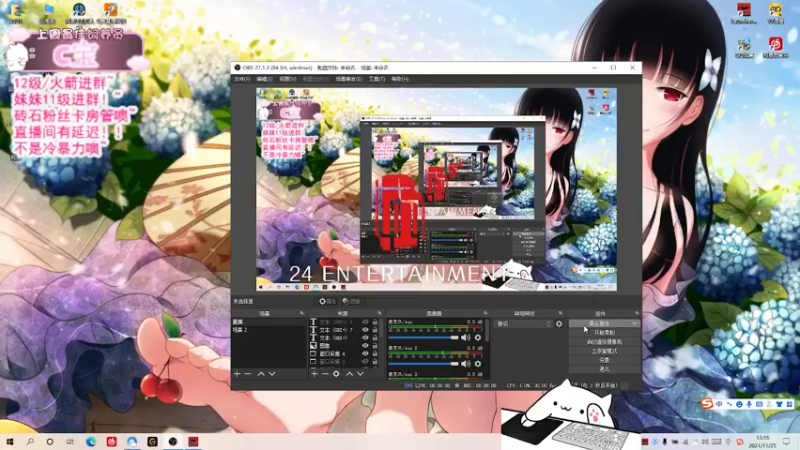Image resolution: width=800 pixels, height=450 pixels.
Task: Open the Windows Start menu
Action: click(10, 441)
